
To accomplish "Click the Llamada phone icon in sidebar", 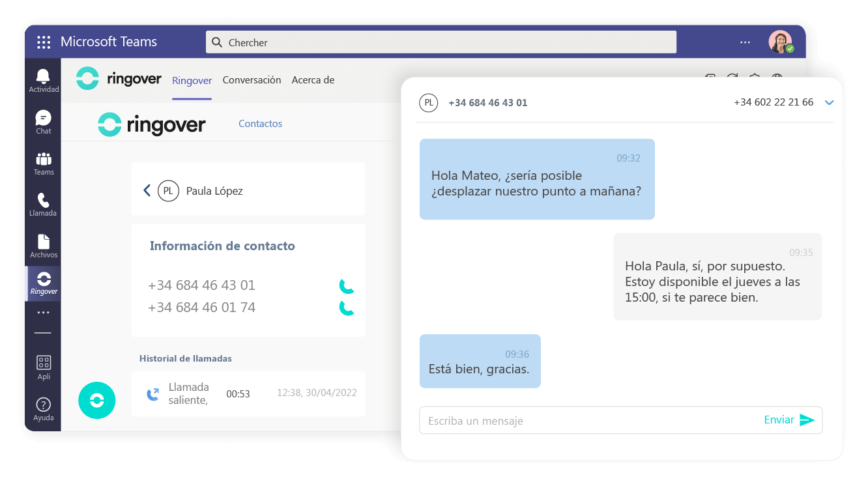I will pyautogui.click(x=43, y=203).
